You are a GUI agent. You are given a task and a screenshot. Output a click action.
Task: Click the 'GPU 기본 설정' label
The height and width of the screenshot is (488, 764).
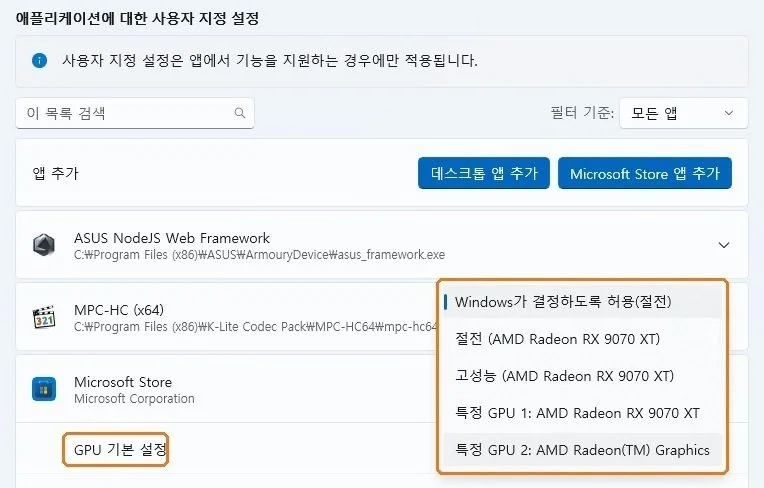(120, 450)
